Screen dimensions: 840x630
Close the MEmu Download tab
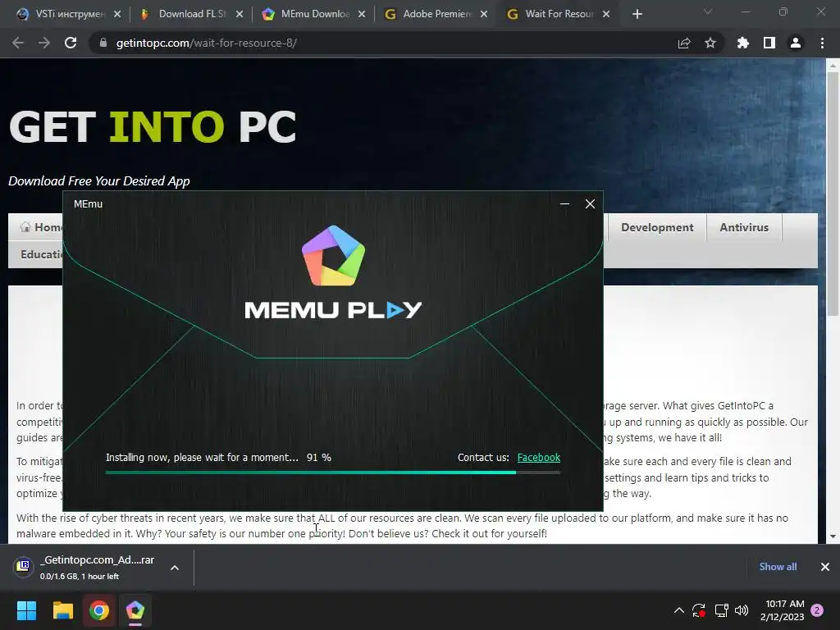click(x=362, y=14)
